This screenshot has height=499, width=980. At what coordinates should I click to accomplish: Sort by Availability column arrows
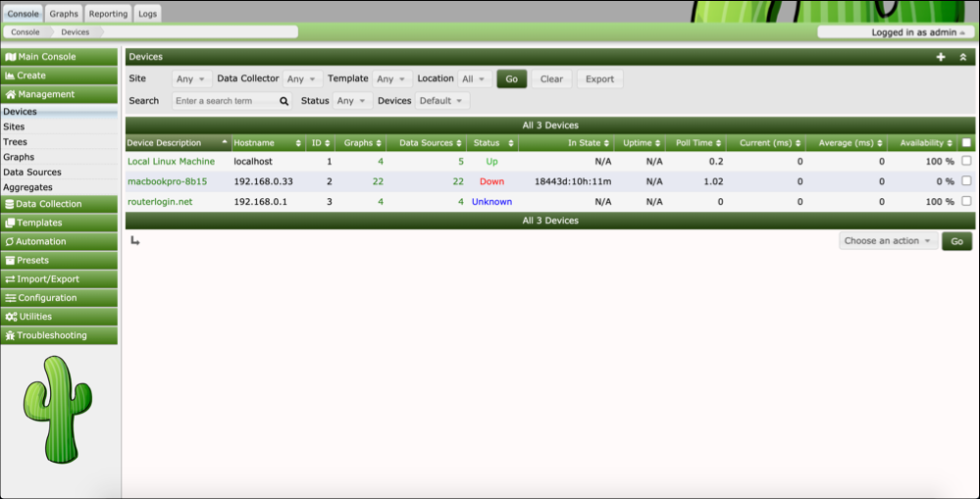pyautogui.click(x=949, y=143)
